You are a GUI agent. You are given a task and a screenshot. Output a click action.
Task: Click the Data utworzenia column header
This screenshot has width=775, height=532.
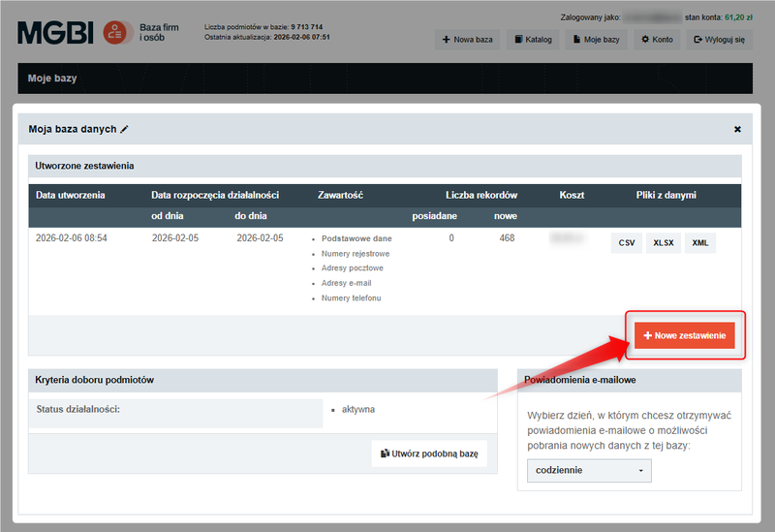click(71, 195)
